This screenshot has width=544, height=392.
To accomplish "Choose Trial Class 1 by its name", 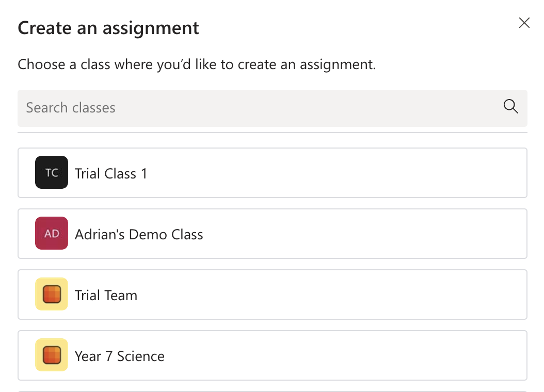I will click(x=111, y=174).
